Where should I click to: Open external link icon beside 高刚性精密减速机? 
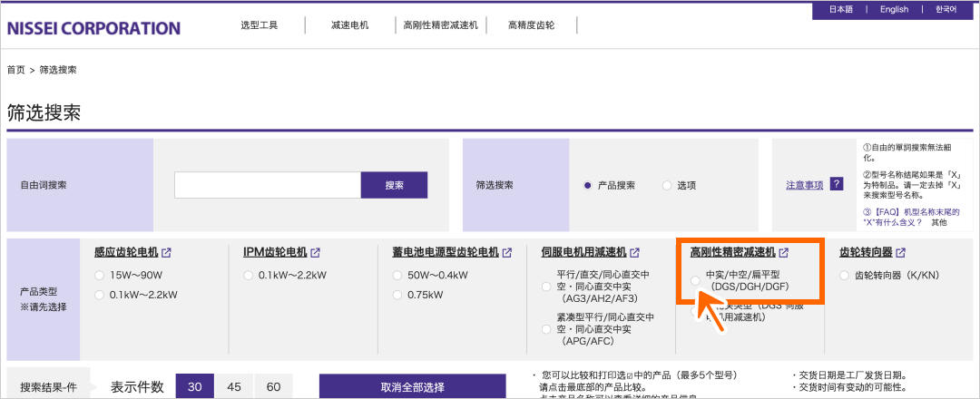pyautogui.click(x=784, y=252)
